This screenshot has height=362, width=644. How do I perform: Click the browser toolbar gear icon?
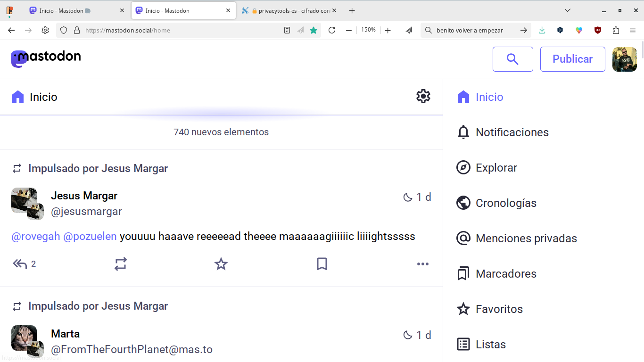[x=45, y=30]
